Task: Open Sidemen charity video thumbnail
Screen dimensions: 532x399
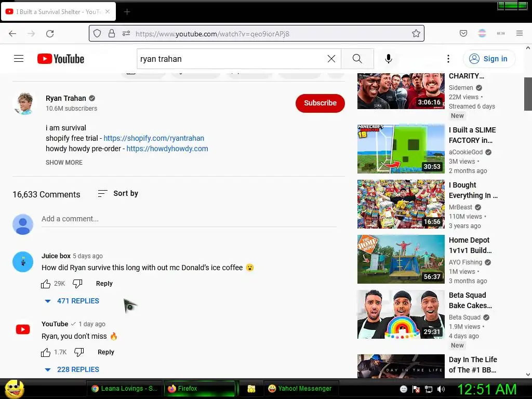Action: pos(401,91)
